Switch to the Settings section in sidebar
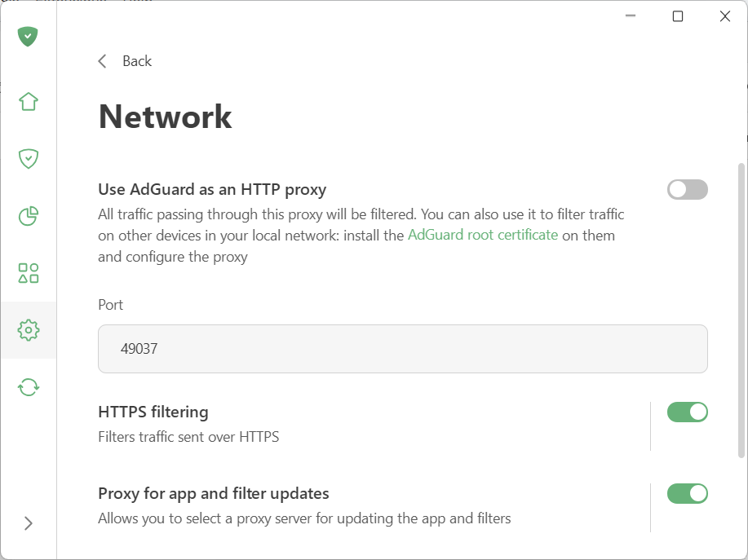The image size is (748, 560). pyautogui.click(x=27, y=330)
